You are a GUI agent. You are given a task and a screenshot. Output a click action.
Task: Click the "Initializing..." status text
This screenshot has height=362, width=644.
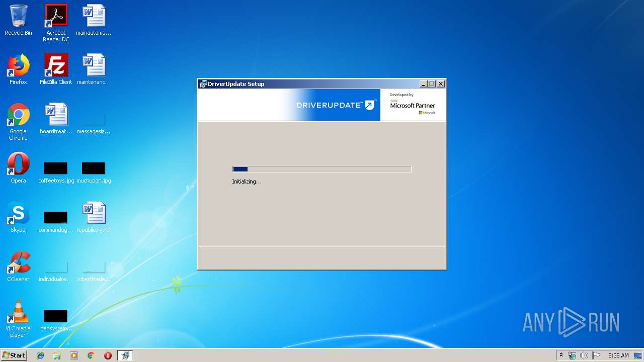click(x=247, y=182)
